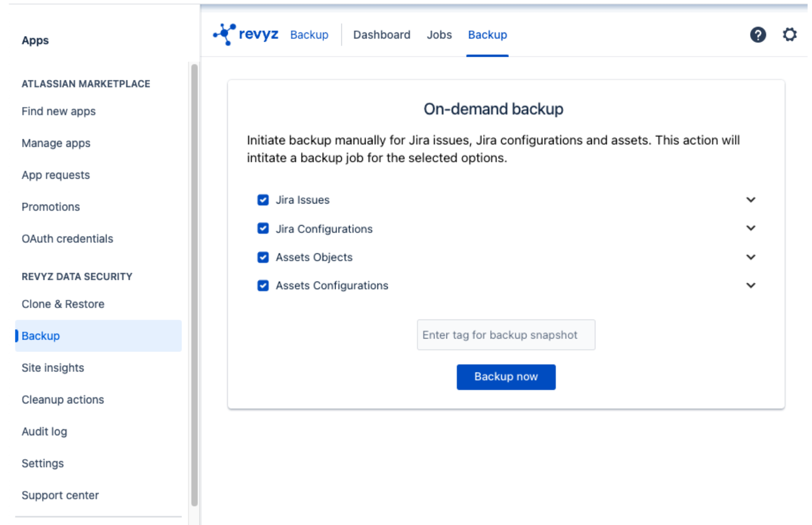Viewport: 812px width, 525px height.
Task: Switch to the Jobs tab
Action: coord(439,35)
